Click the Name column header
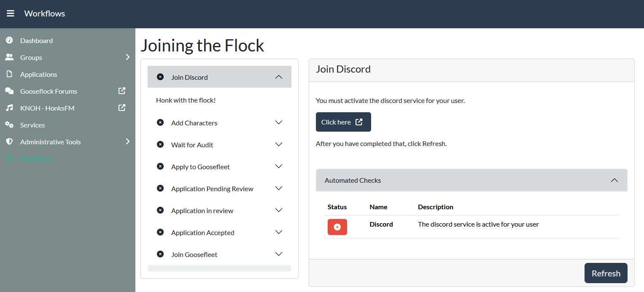 [378, 207]
